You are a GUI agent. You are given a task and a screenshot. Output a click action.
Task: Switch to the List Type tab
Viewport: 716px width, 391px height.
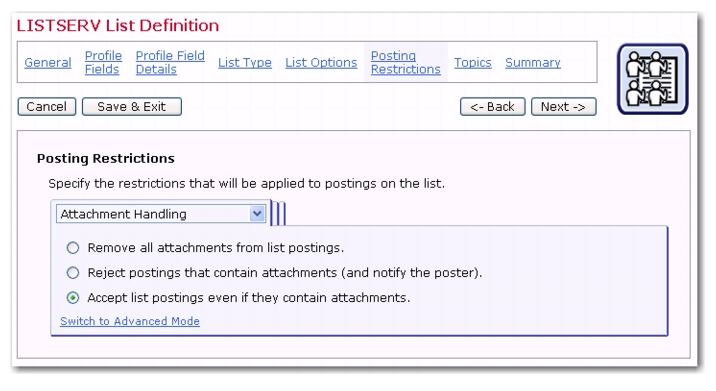[245, 63]
